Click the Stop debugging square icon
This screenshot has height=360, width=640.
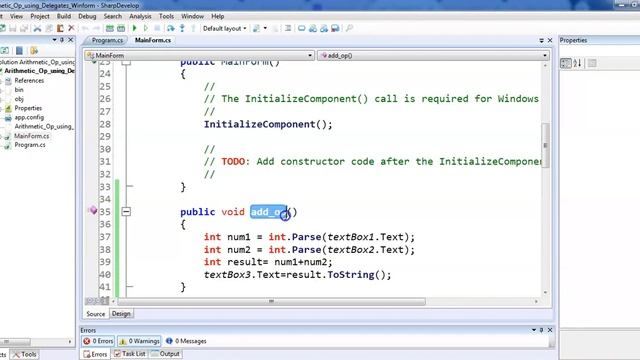157,28
